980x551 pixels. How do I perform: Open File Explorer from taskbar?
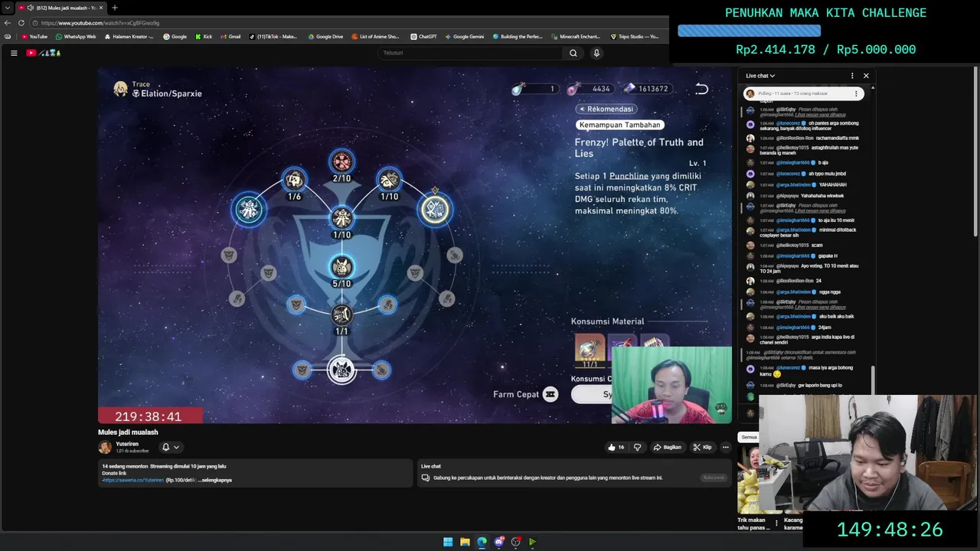tap(465, 542)
